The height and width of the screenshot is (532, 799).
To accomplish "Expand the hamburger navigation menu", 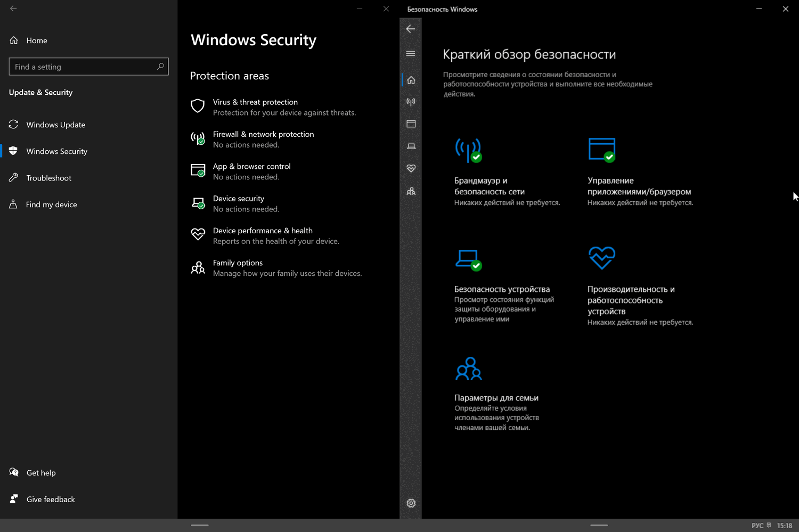I will point(411,53).
